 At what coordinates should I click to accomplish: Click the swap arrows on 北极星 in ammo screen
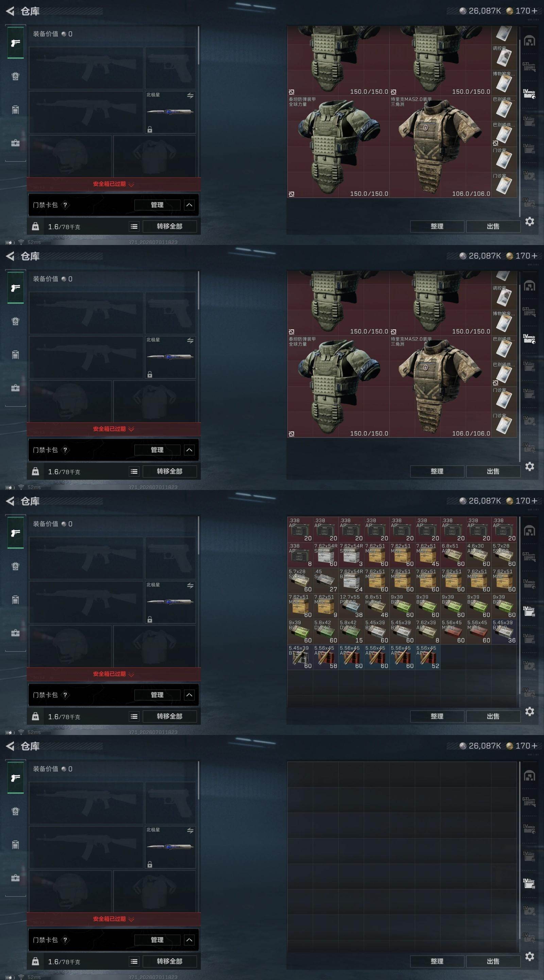(190, 586)
